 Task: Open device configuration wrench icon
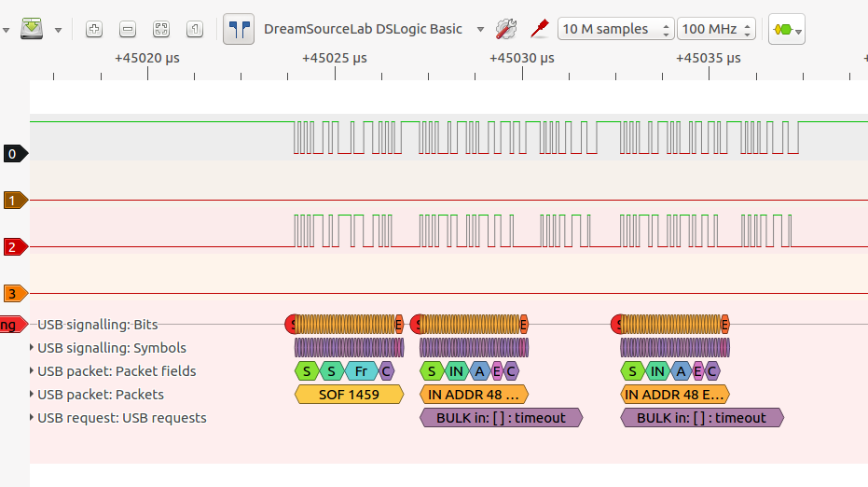tap(506, 29)
